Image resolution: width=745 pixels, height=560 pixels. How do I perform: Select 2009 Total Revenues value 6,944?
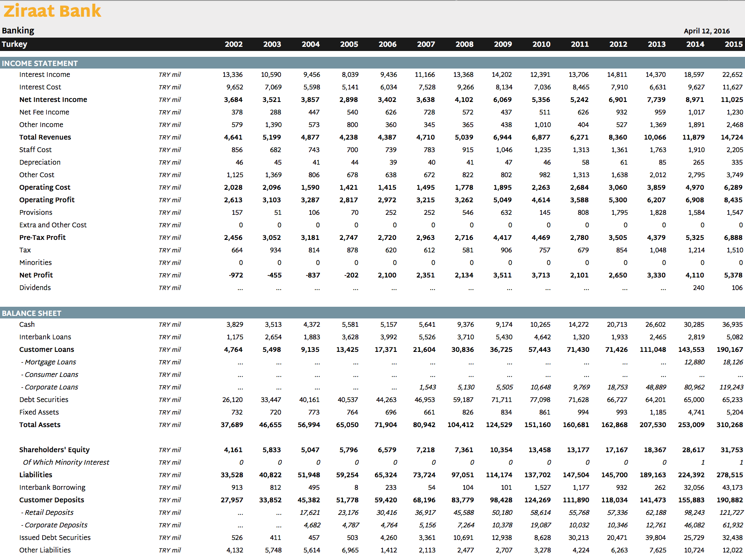click(503, 137)
